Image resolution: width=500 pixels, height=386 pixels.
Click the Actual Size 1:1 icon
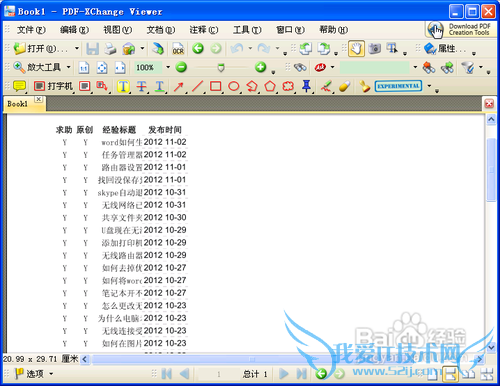click(x=84, y=68)
